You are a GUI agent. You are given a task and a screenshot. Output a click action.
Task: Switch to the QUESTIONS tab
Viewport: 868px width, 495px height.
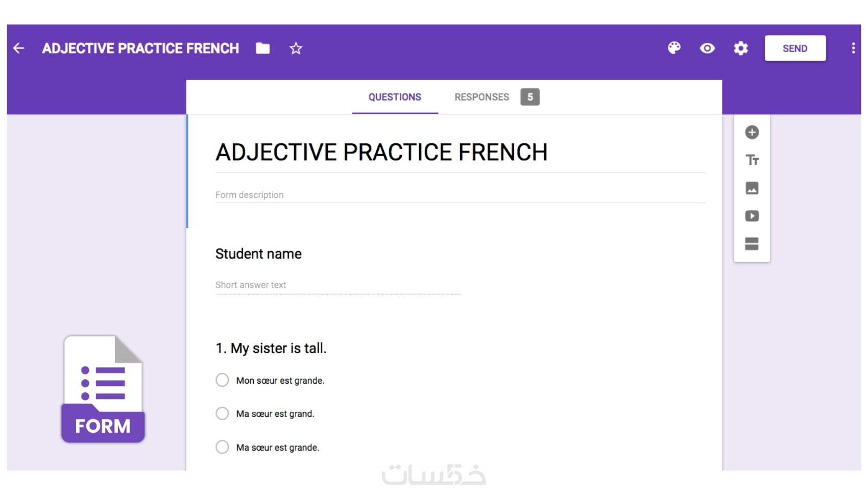[x=395, y=97]
